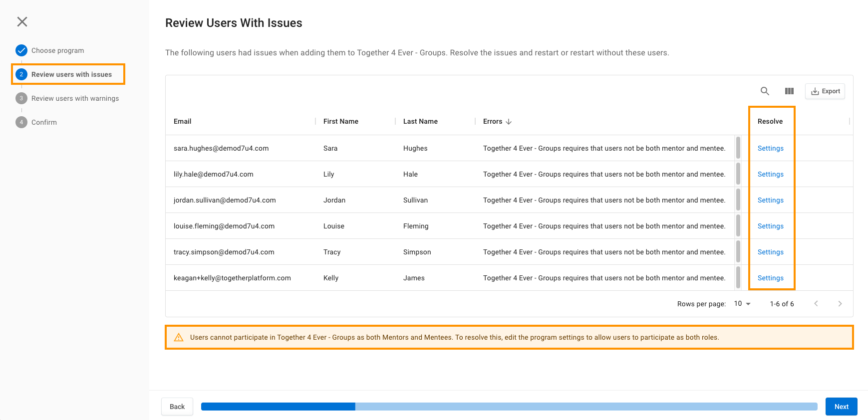Screen dimensions: 868x420
Task: Open the rows per page dropdown
Action: [742, 304]
